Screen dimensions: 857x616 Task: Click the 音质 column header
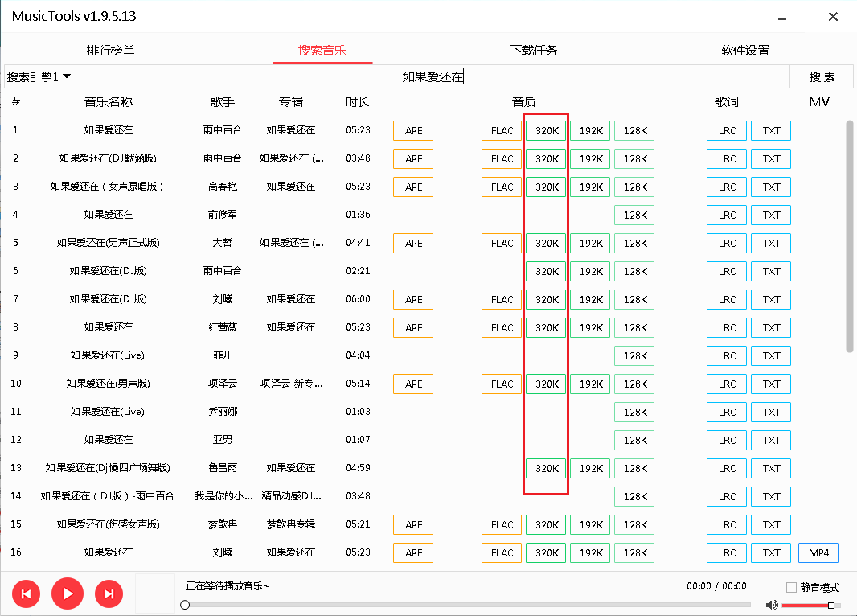(x=523, y=101)
